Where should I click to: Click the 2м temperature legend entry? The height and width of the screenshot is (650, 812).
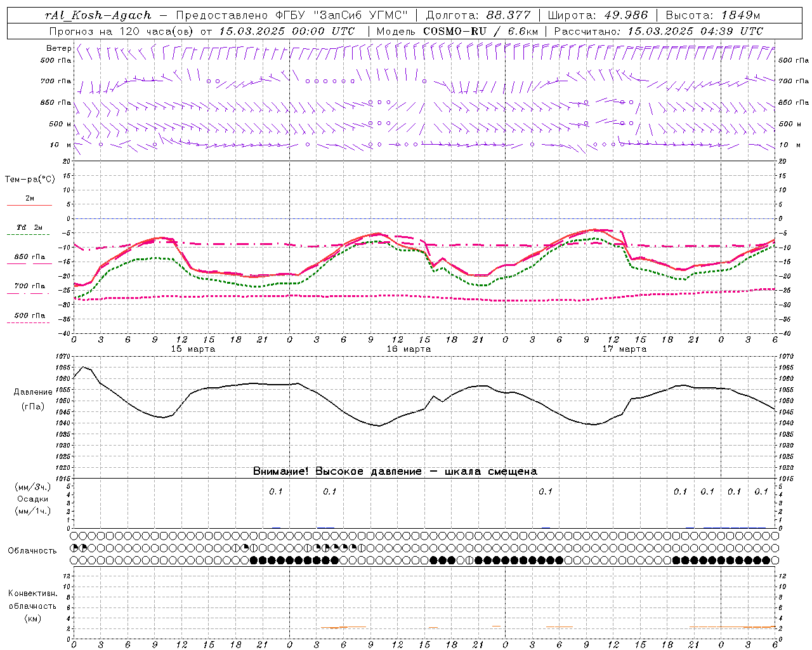click(x=30, y=198)
